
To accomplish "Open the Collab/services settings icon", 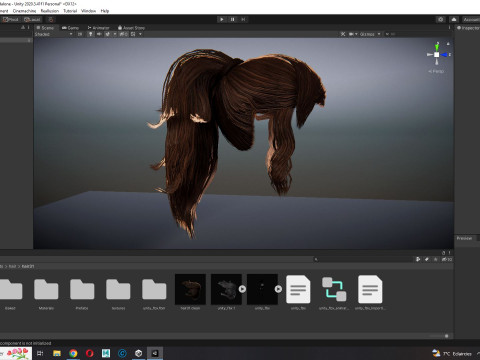I will [441, 19].
